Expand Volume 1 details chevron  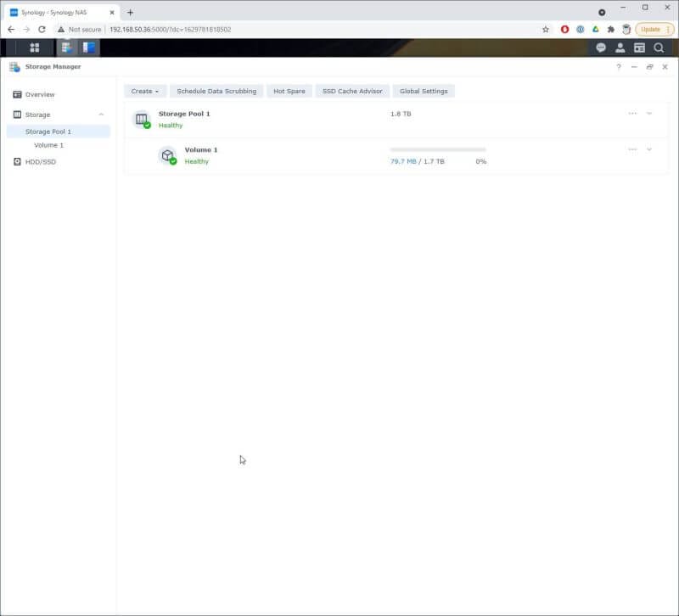click(x=649, y=149)
